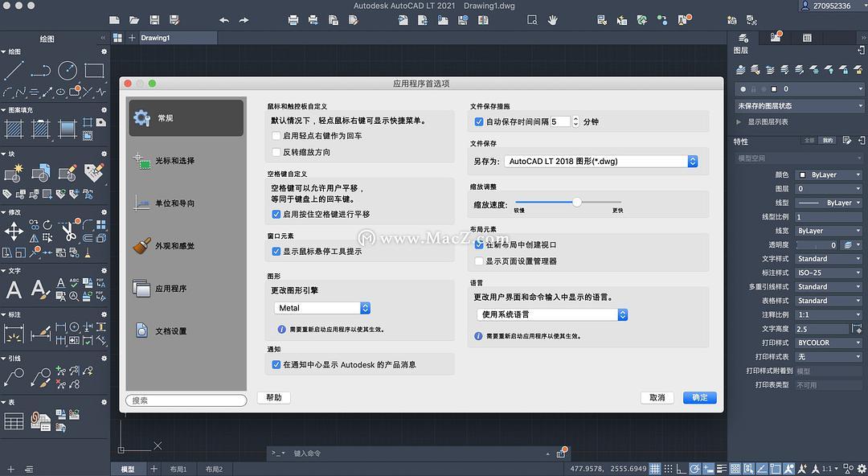Open 光标和选择 preferences section
The height and width of the screenshot is (476, 868).
pos(186,161)
